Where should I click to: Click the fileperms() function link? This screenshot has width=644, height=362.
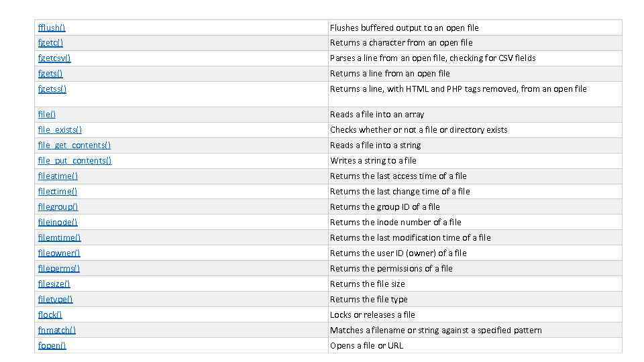[59, 269]
